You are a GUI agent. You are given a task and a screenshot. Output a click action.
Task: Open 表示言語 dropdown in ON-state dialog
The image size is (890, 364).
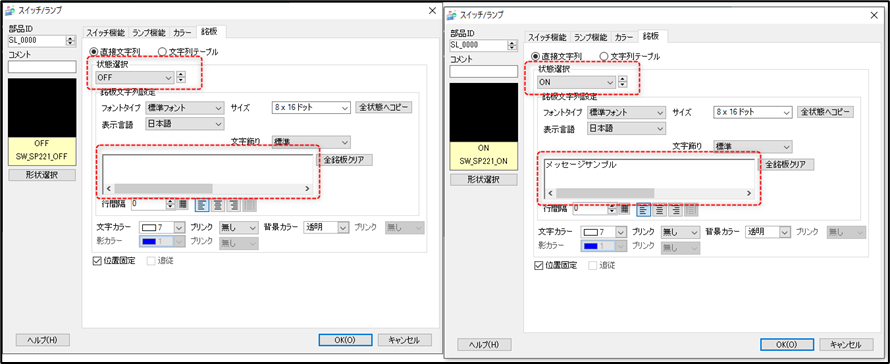[x=626, y=128]
